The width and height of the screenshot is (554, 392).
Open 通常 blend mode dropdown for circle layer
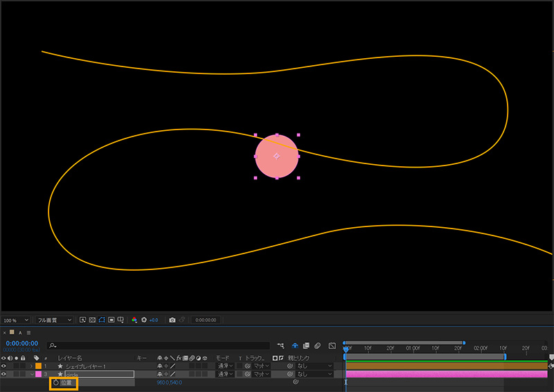pos(225,374)
